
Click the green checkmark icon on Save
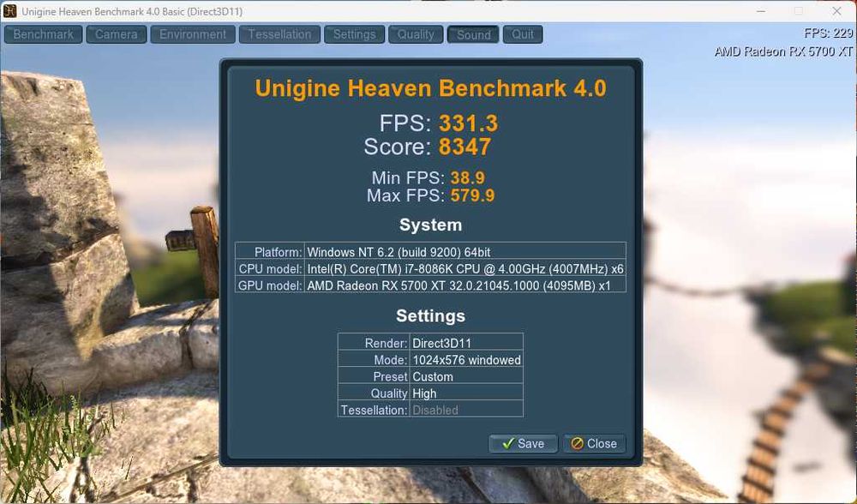(507, 443)
